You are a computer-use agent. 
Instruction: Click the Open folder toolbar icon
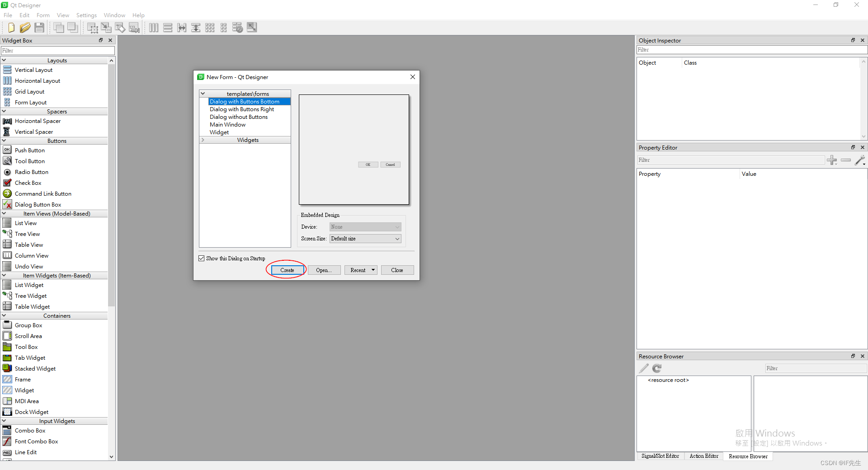(25, 28)
